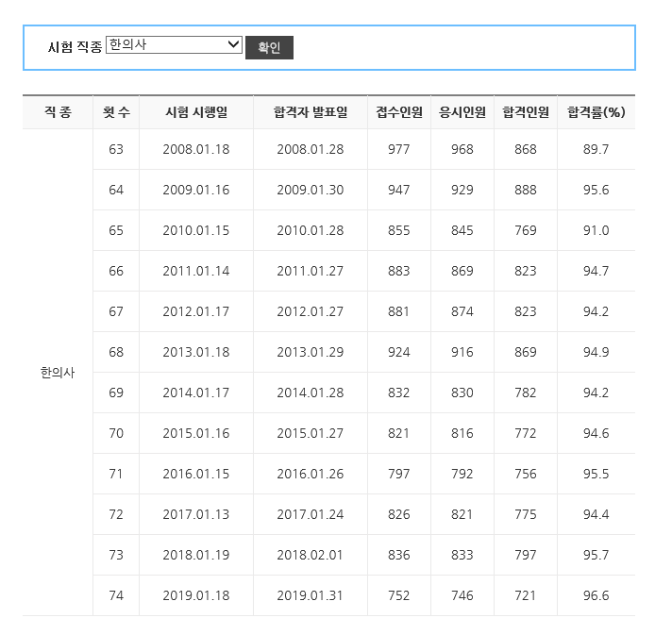This screenshot has height=635, width=672.
Task: Click passed count 888
Action: [x=526, y=190]
